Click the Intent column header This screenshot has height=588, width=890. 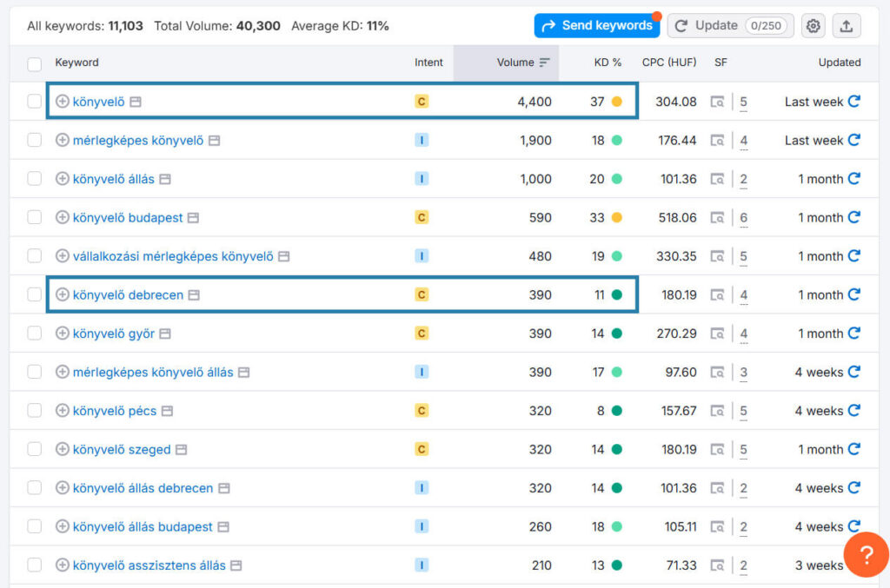(428, 63)
